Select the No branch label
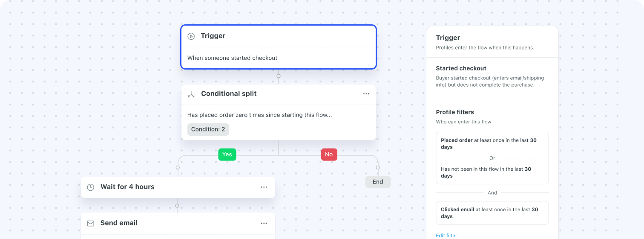The height and width of the screenshot is (239, 644). pyautogui.click(x=329, y=154)
